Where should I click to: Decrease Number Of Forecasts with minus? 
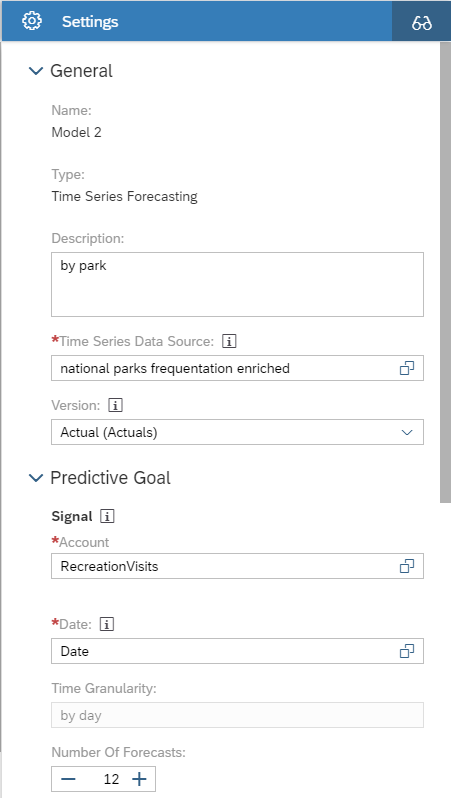[68, 779]
